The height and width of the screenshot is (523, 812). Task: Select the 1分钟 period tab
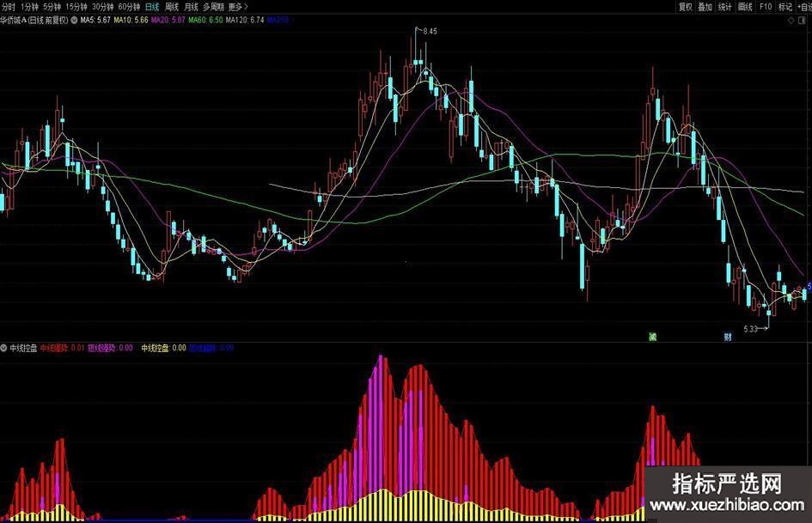pos(29,7)
